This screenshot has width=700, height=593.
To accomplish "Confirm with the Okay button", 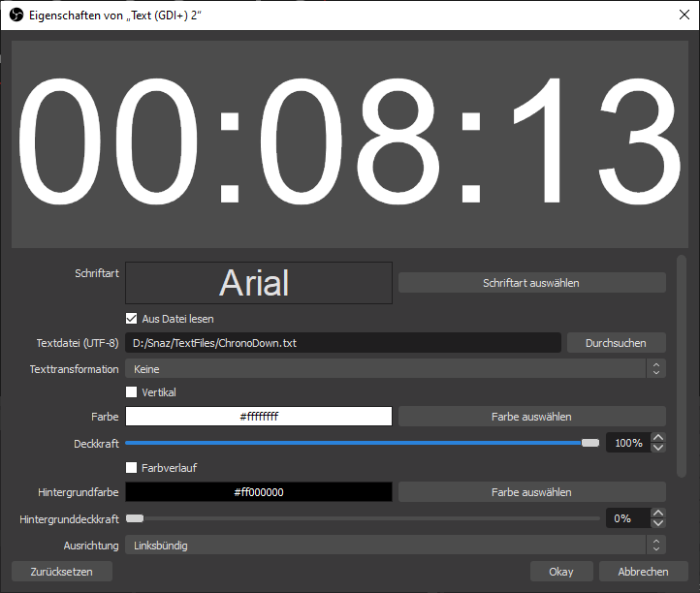I will click(x=561, y=572).
